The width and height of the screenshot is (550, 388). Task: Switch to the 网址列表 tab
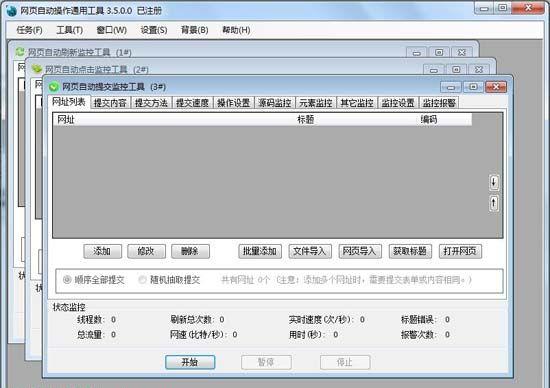pyautogui.click(x=69, y=102)
